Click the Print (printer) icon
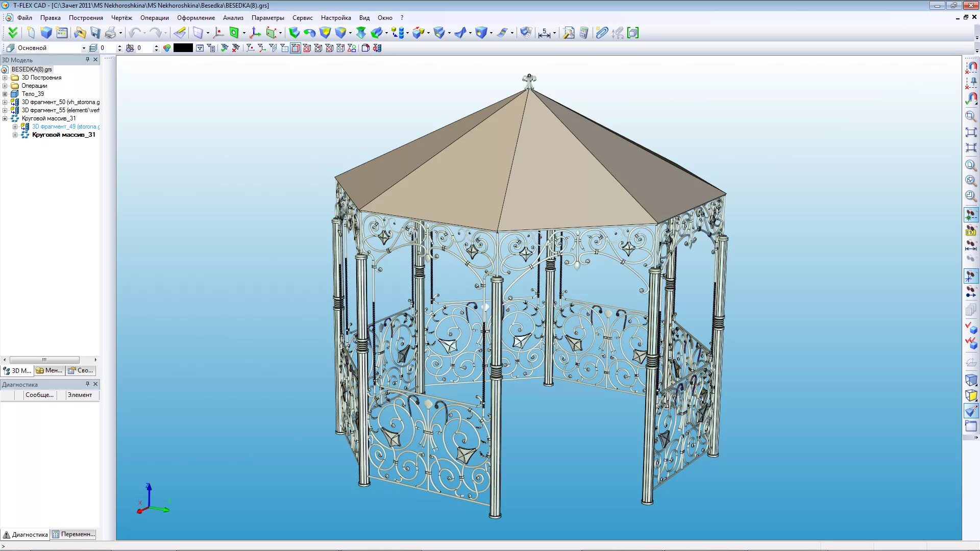Screen dimensions: 980x551 [x=110, y=33]
